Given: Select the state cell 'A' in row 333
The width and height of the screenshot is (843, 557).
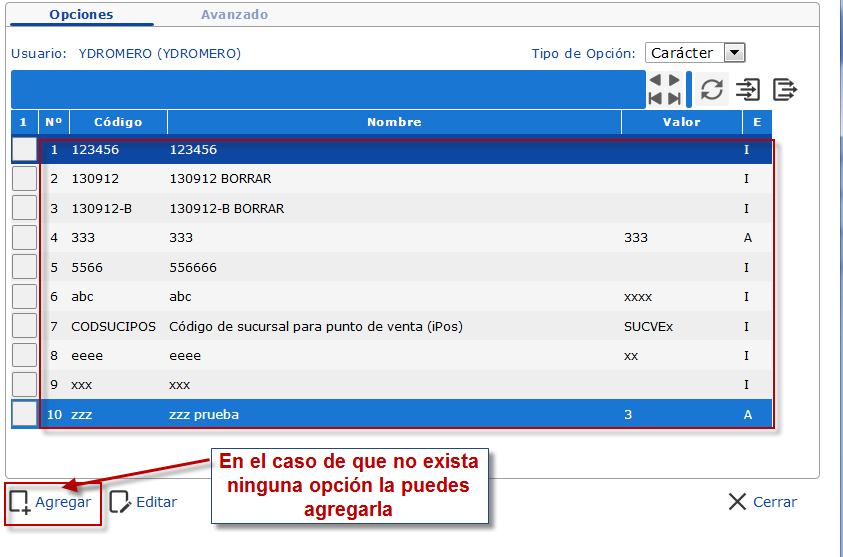Looking at the screenshot, I should pos(747,238).
